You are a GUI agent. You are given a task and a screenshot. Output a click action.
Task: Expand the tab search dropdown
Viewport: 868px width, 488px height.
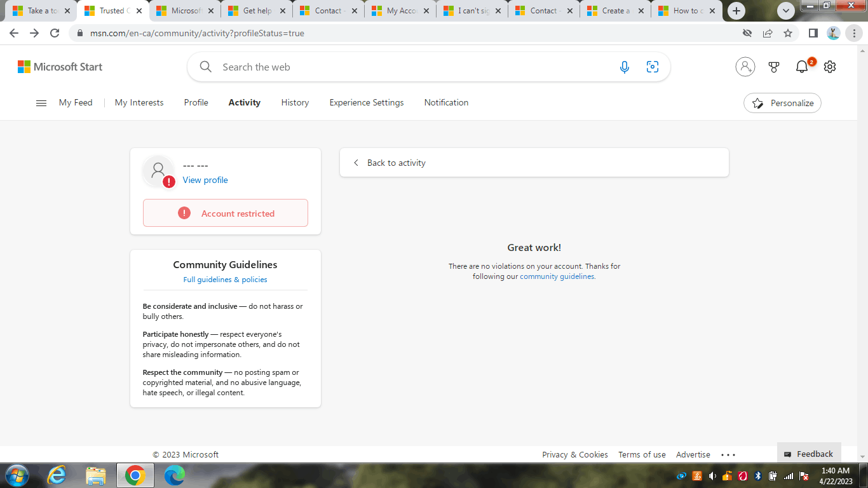787,11
